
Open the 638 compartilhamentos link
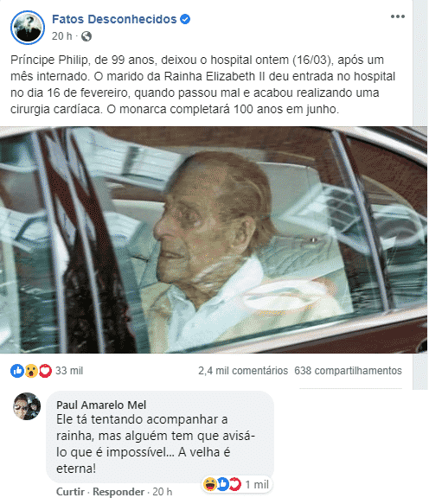pos(348,371)
